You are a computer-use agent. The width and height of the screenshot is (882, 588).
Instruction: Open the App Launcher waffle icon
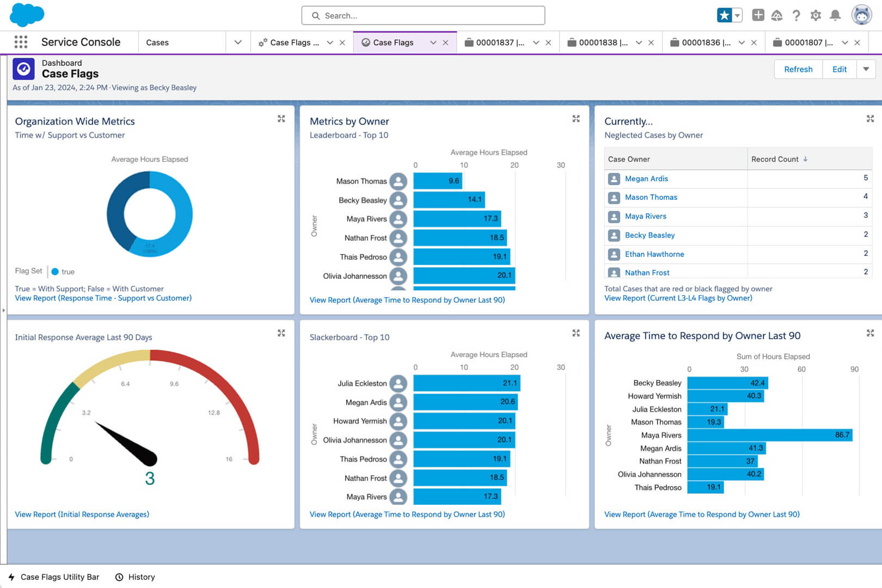(x=21, y=42)
